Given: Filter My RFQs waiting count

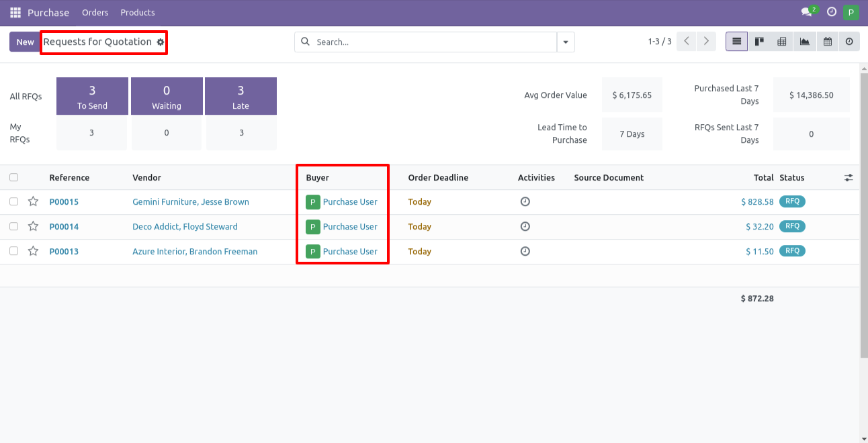Looking at the screenshot, I should (x=167, y=133).
